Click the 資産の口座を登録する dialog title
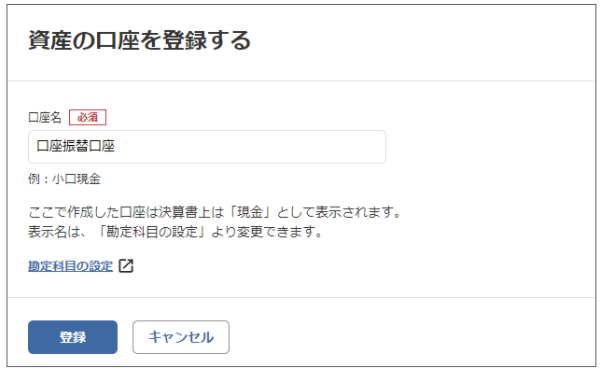 [139, 40]
